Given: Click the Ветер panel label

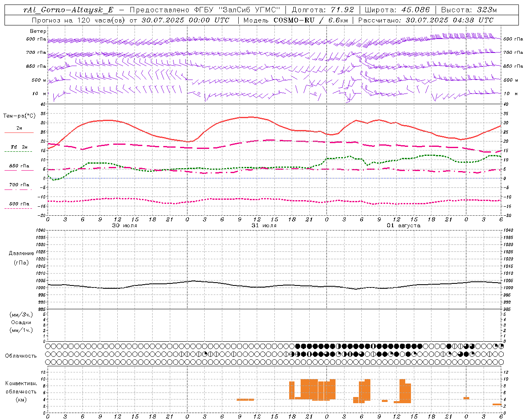Looking at the screenshot, I should point(38,31).
